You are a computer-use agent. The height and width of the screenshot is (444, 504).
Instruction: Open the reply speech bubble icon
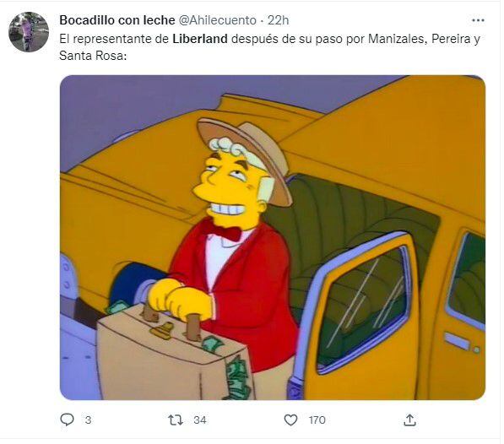click(x=68, y=420)
